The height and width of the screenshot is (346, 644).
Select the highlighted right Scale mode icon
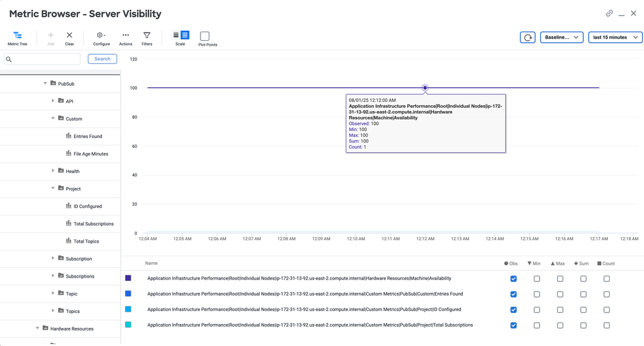coord(185,35)
